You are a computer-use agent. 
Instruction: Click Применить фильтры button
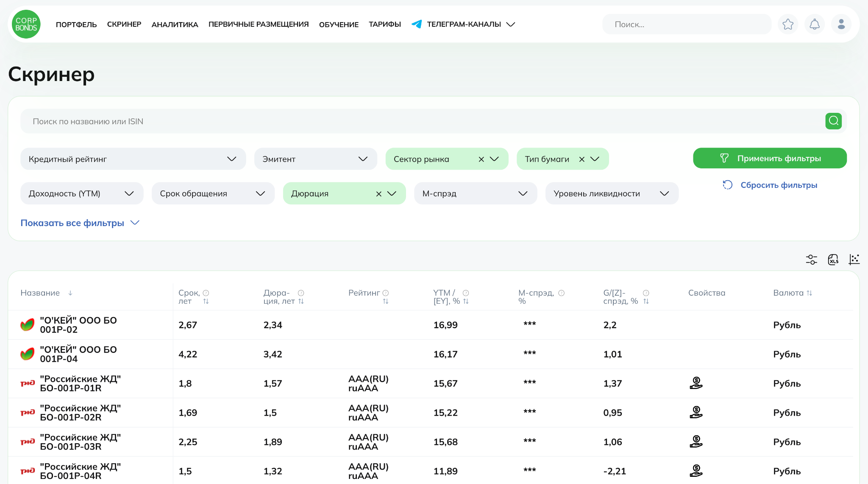(770, 158)
